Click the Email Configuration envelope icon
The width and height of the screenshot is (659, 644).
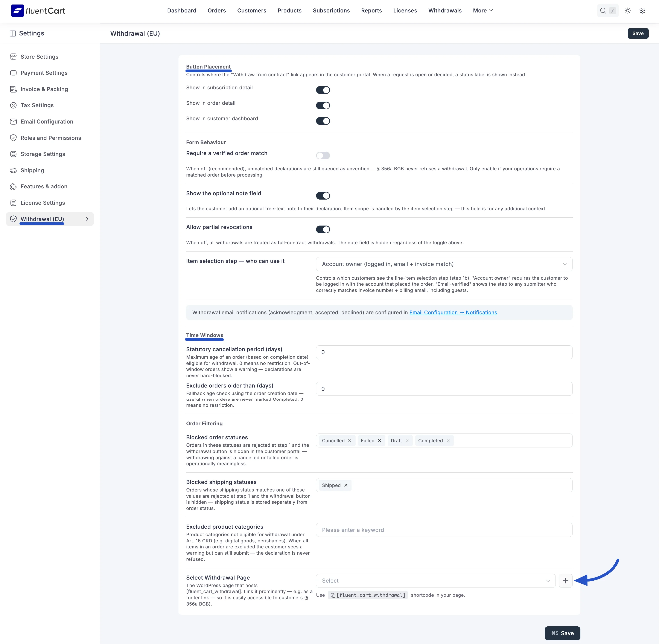point(14,121)
